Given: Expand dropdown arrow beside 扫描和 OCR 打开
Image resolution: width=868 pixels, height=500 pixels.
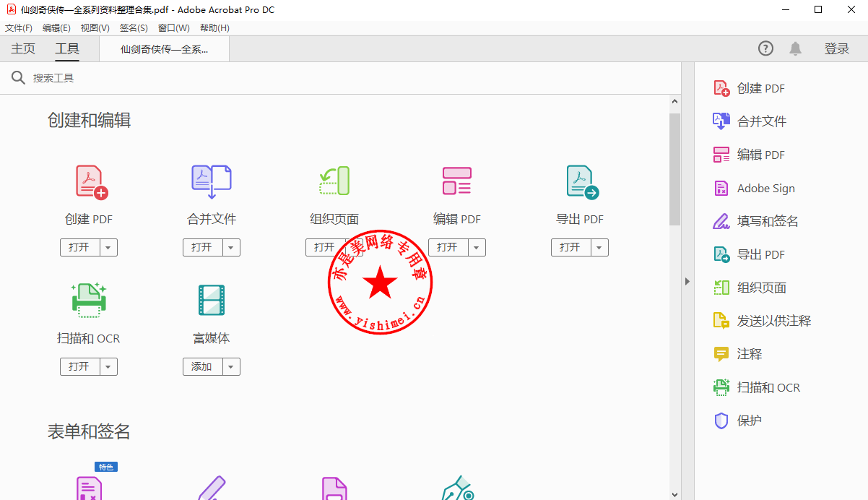Looking at the screenshot, I should click(x=108, y=366).
